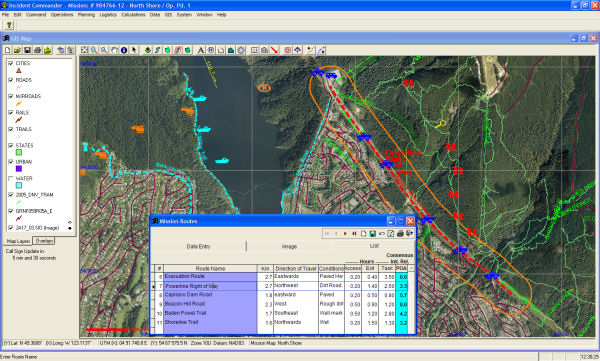Select the zoom out magnifier tool
This screenshot has height=361, width=600.
(104, 50)
